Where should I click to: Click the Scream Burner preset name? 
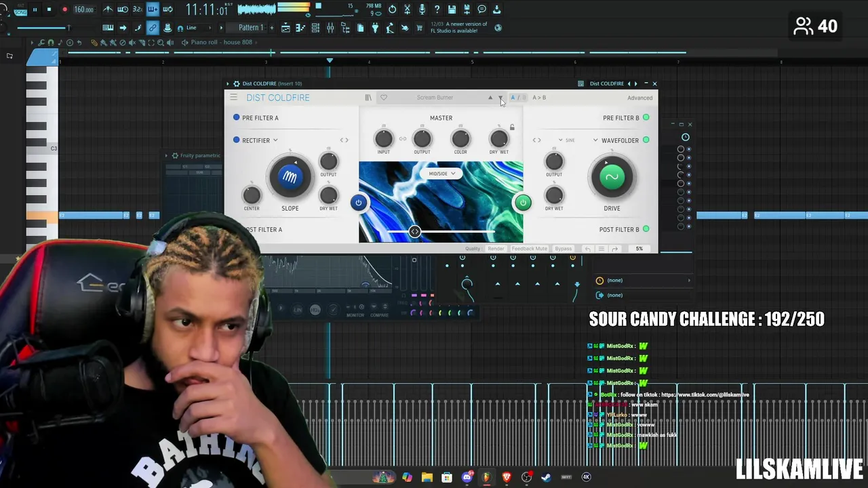(x=435, y=98)
